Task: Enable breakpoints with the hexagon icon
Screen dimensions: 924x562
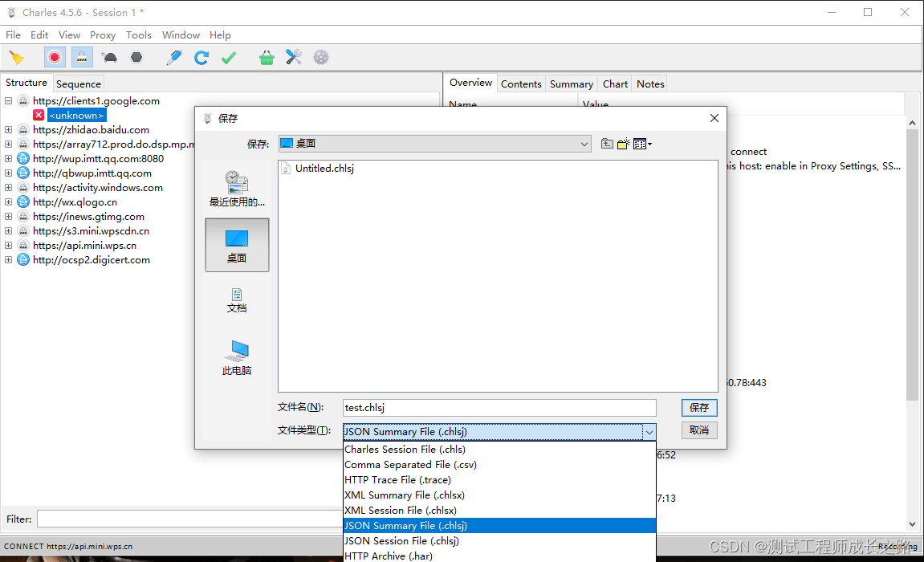Action: [135, 57]
